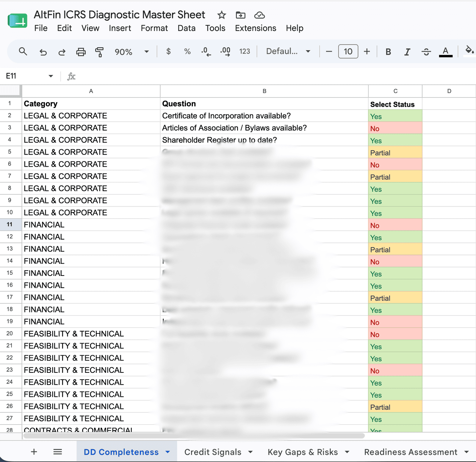The image size is (476, 462).
Task: Increase decimal places
Action: pyautogui.click(x=225, y=52)
